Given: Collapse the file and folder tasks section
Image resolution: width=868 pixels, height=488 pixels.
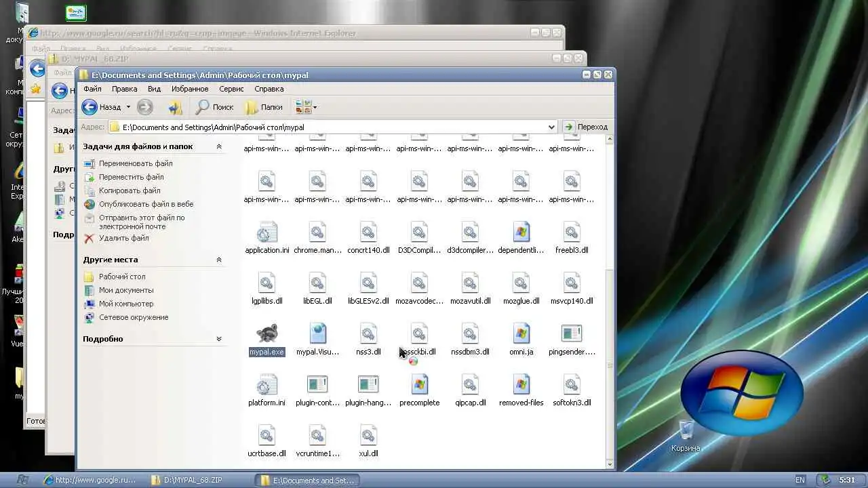Looking at the screenshot, I should 218,146.
